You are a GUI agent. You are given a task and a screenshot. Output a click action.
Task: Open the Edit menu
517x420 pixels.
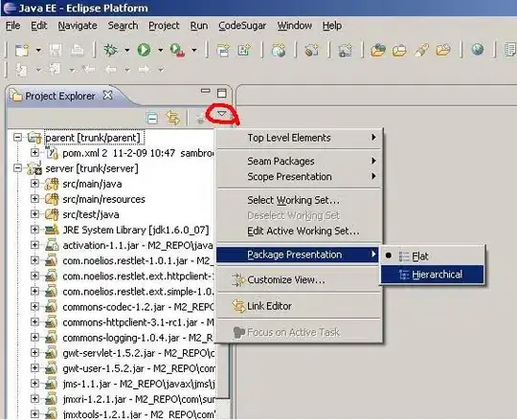tap(39, 26)
